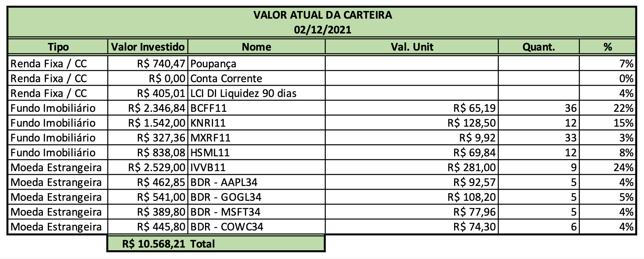This screenshot has height=259, width=644.
Task: Click the Quant. column header
Action: click(x=538, y=47)
